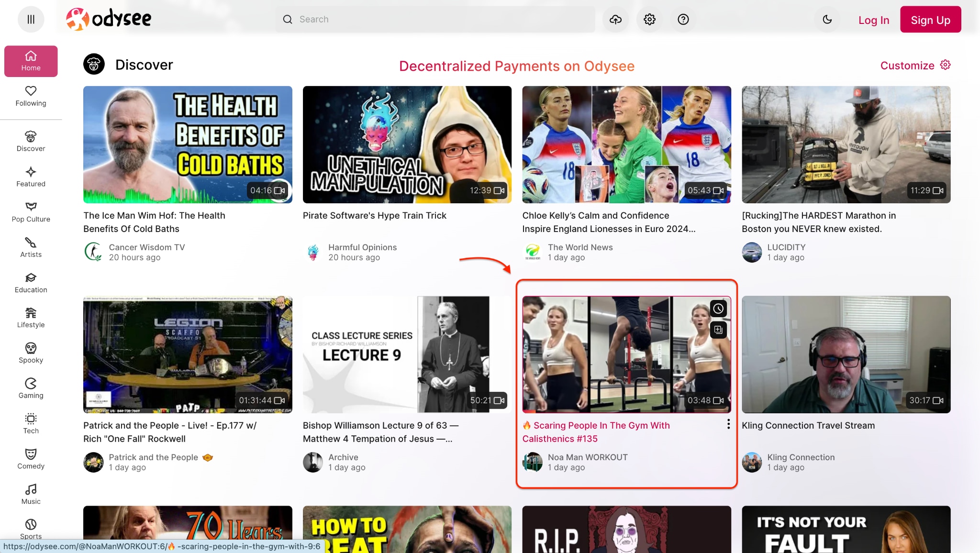Screen dimensions: 980x553
Task: Select the Featured category in the sidebar
Action: pos(31,176)
